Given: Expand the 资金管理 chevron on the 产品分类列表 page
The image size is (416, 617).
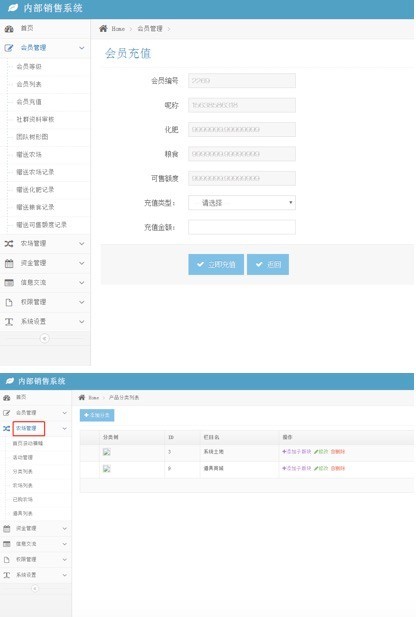Looking at the screenshot, I should point(65,528).
